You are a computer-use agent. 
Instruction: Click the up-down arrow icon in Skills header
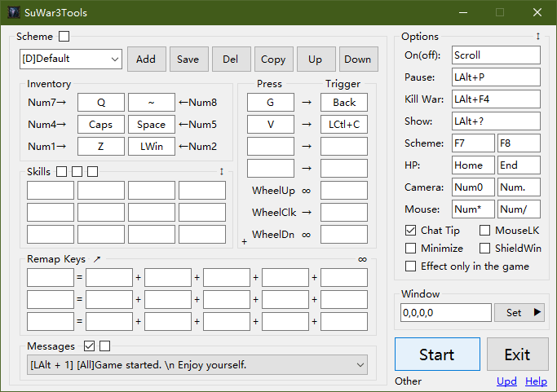point(221,171)
